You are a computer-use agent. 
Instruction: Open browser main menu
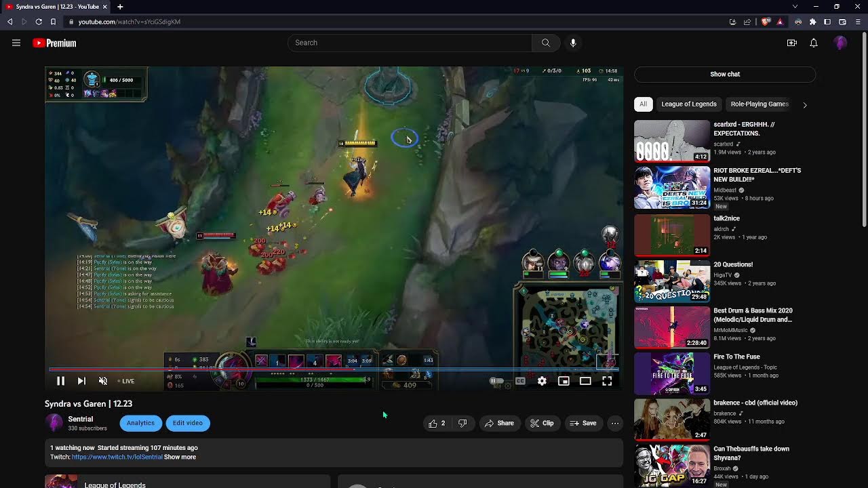tap(859, 22)
